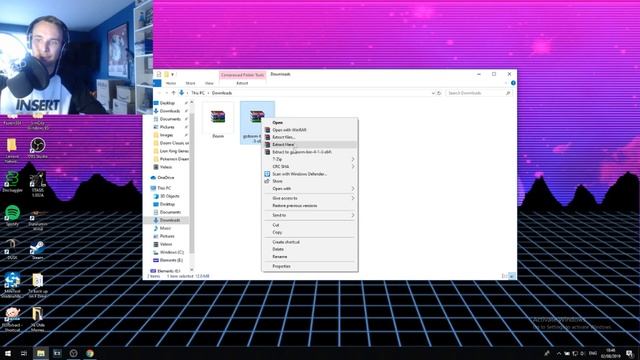Open DUSK desktop shortcut

click(12, 249)
